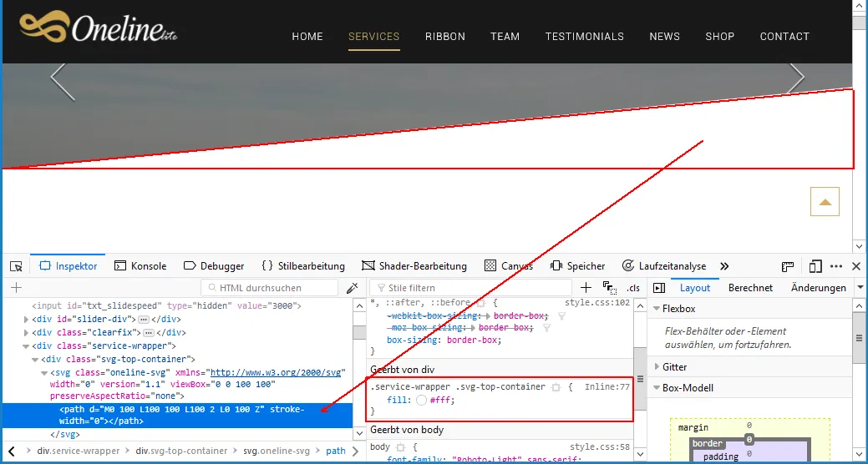The image size is (868, 464).
Task: Select the Inspektor tab
Action: click(x=69, y=266)
